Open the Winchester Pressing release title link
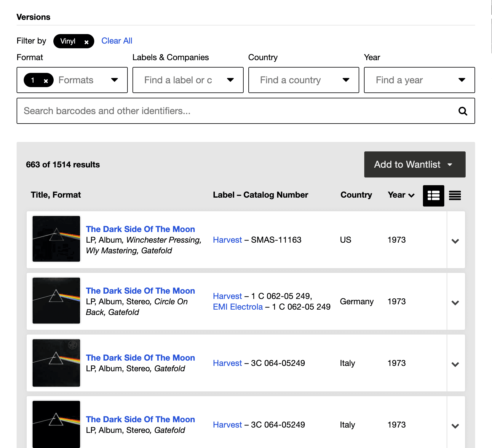 [140, 229]
